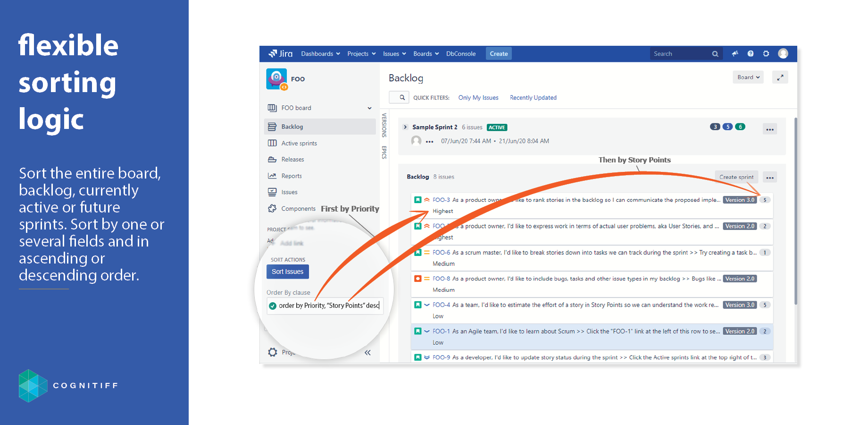Click the search magnifier in the top search box

pos(715,54)
